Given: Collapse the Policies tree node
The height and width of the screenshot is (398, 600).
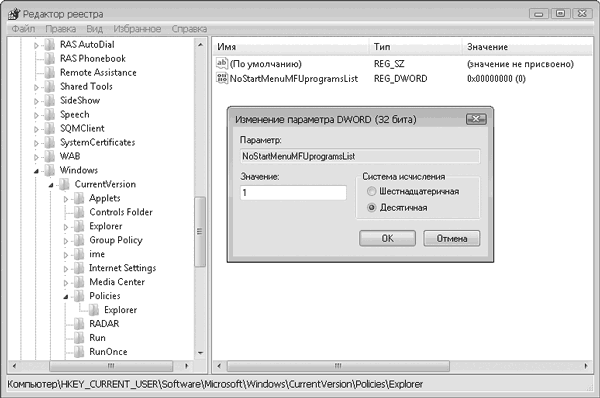Looking at the screenshot, I should (x=66, y=297).
